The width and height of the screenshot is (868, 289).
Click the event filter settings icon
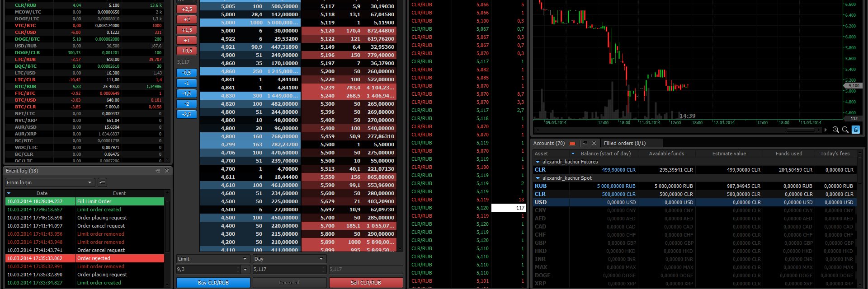(103, 182)
